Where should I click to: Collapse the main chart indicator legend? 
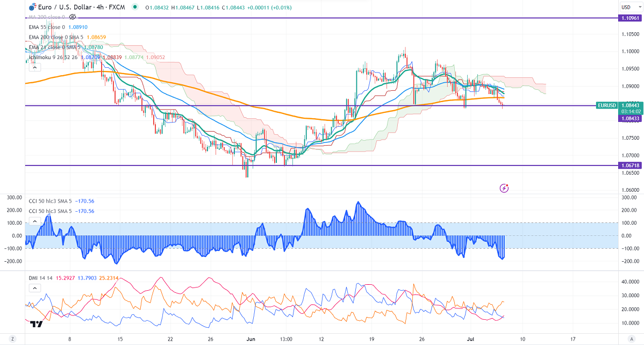pyautogui.click(x=34, y=68)
